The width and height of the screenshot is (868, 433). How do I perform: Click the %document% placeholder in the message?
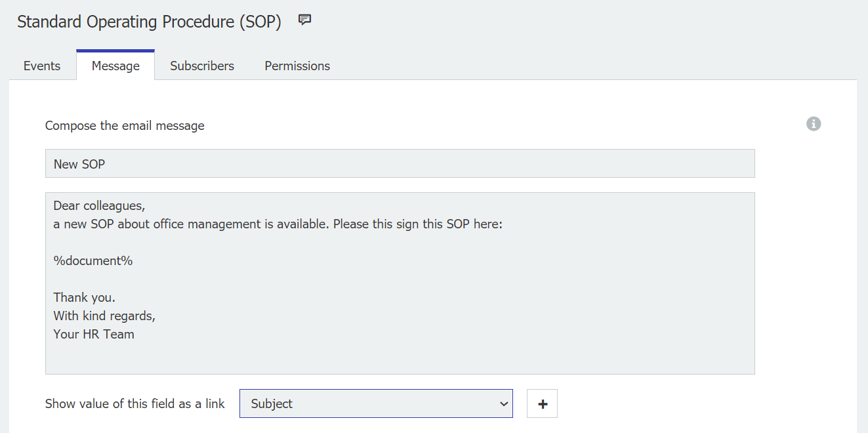pos(93,260)
